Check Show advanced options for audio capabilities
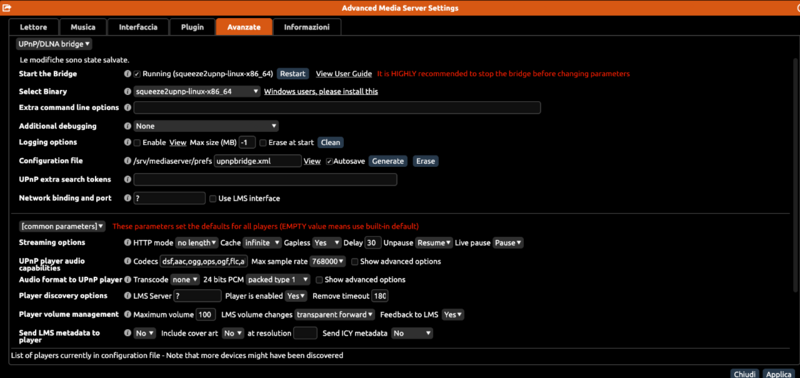This screenshot has width=800, height=378. (355, 261)
